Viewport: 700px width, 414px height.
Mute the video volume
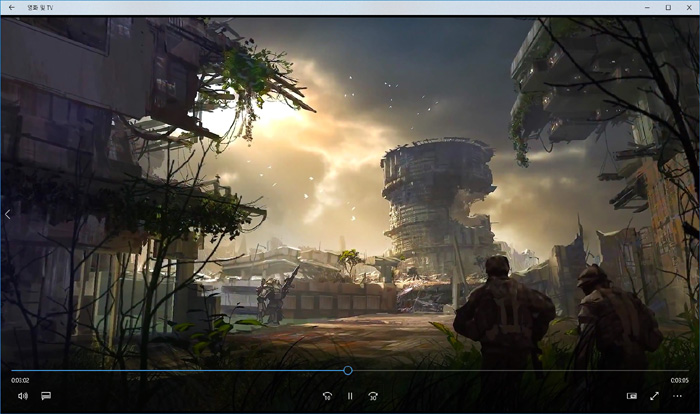tap(23, 396)
